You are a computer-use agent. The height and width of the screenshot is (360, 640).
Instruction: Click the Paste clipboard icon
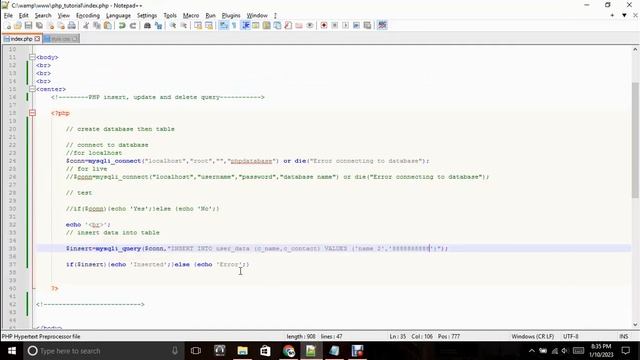click(107, 26)
